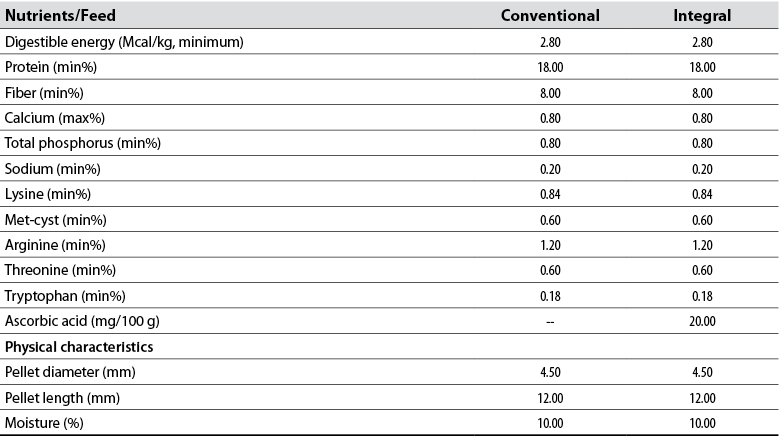This screenshot has width=779, height=442.
Task: Click the Sodium (min%) row label
Action: (52, 169)
